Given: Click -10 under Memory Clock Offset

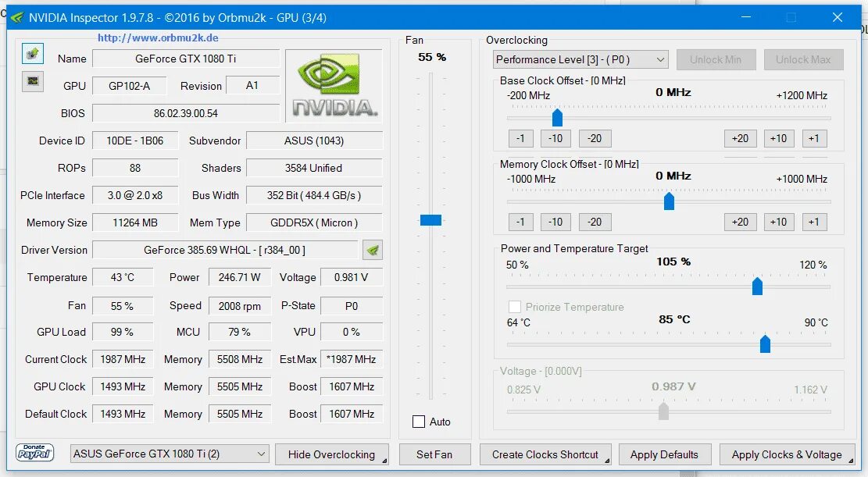Looking at the screenshot, I should click(x=555, y=222).
